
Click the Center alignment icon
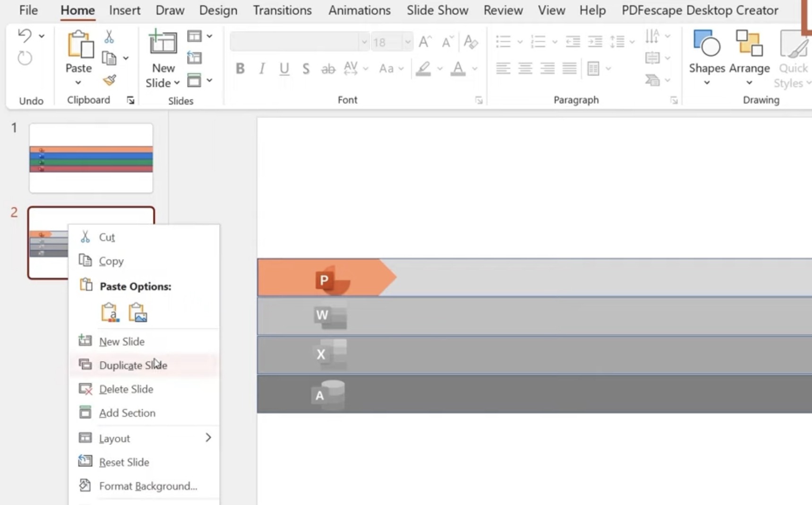pyautogui.click(x=525, y=69)
